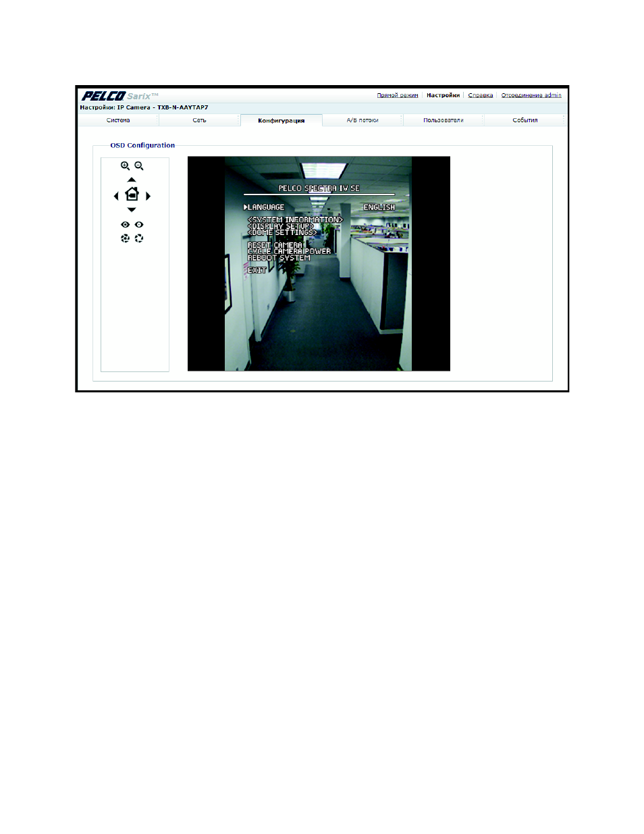This screenshot has width=644, height=834.
Task: Click the left eye focus icon
Action: point(125,224)
